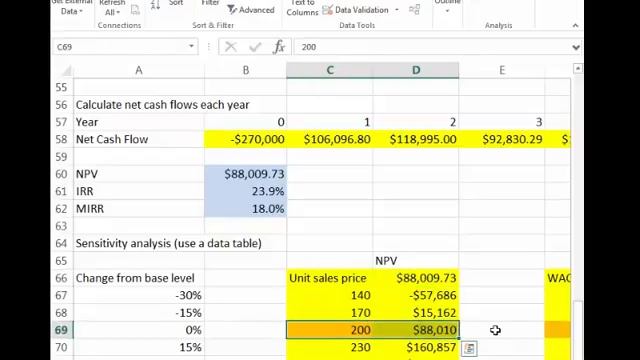
Task: Select the -$270,000 cash flow cell
Action: [x=245, y=140]
